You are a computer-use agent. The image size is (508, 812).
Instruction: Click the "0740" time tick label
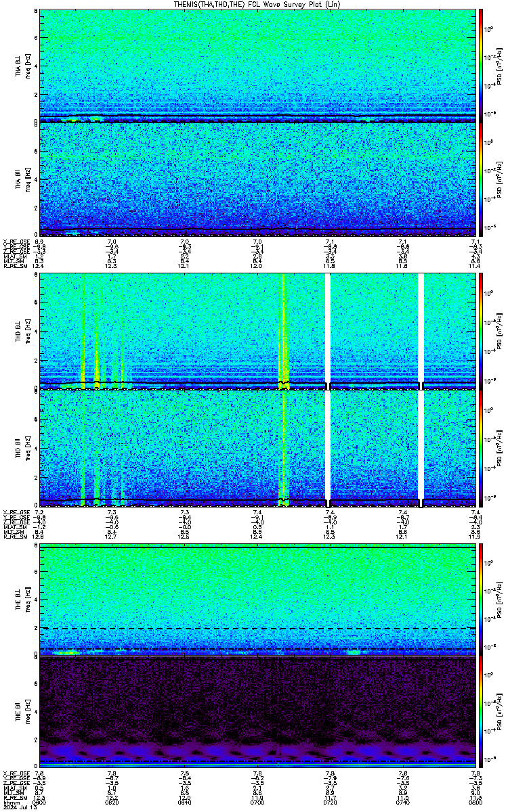[403, 803]
